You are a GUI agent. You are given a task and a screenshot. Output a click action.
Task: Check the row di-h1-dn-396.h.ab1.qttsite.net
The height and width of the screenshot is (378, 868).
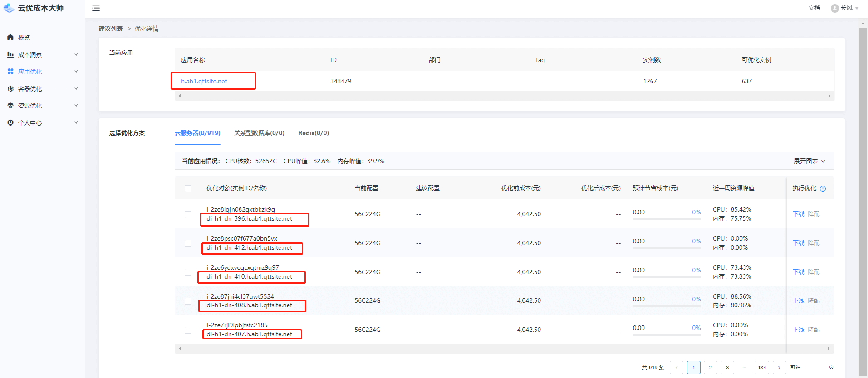click(x=188, y=214)
